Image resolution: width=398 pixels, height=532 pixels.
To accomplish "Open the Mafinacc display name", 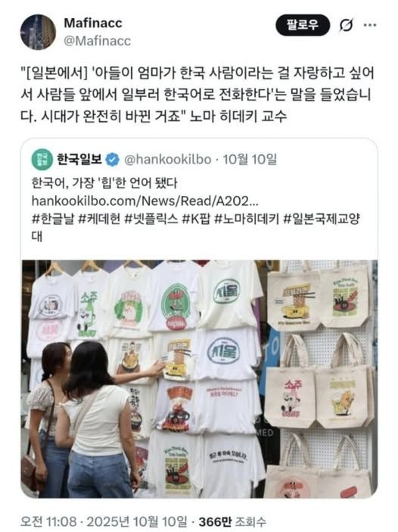I will pos(93,23).
